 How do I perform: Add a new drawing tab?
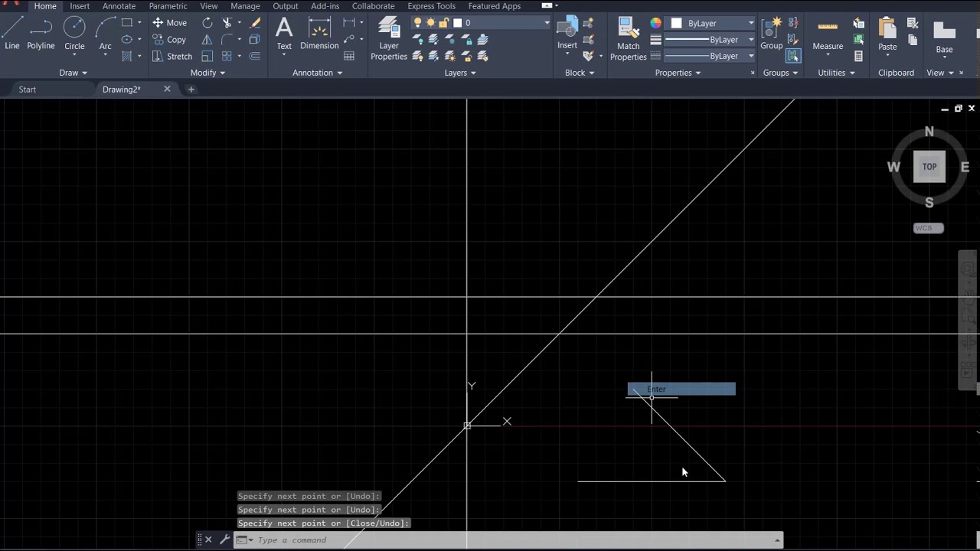click(191, 90)
